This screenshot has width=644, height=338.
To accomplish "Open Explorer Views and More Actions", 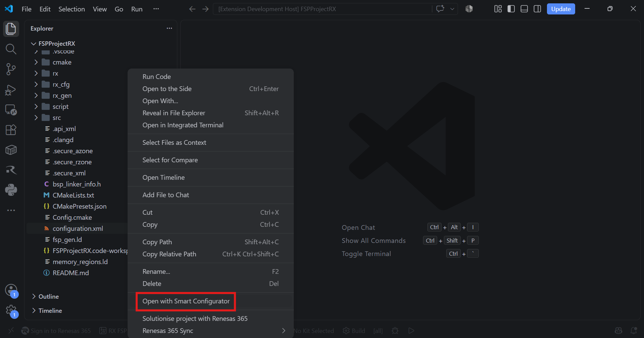I will tap(169, 28).
